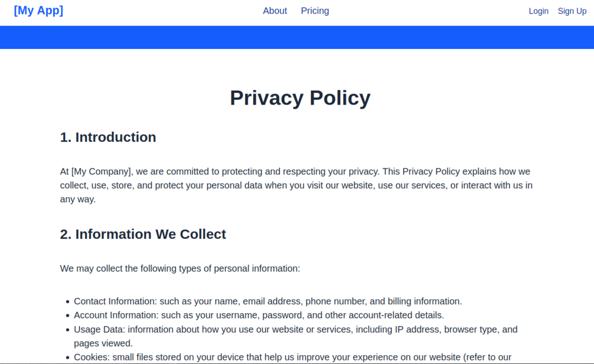Click the introduction paragraph about protecting privacy
This screenshot has width=594, height=364.
tap(296, 186)
